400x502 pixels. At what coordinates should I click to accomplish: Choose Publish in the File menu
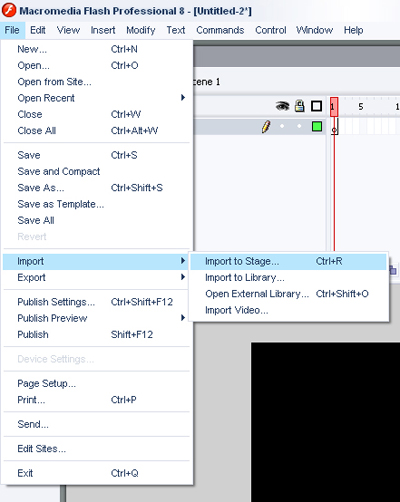(x=97, y=335)
